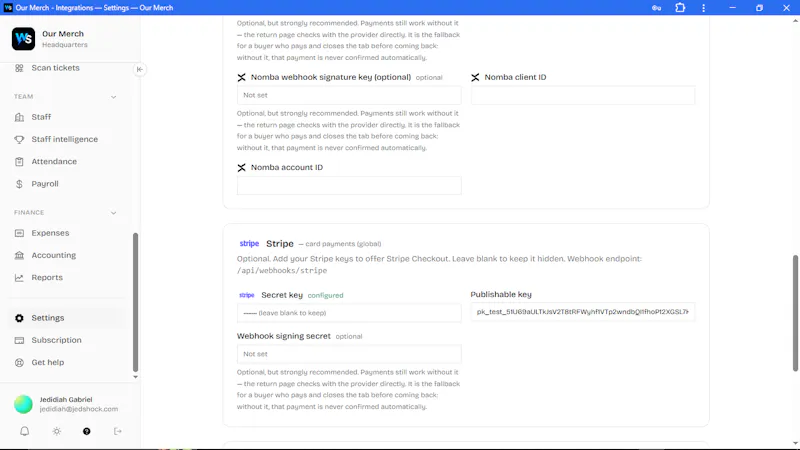Collapse the TEAM section chevron

[x=113, y=97]
